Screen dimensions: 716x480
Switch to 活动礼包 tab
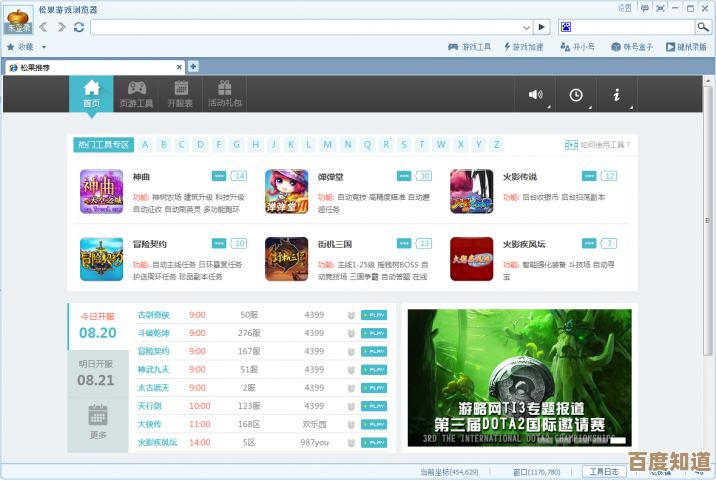[225, 94]
